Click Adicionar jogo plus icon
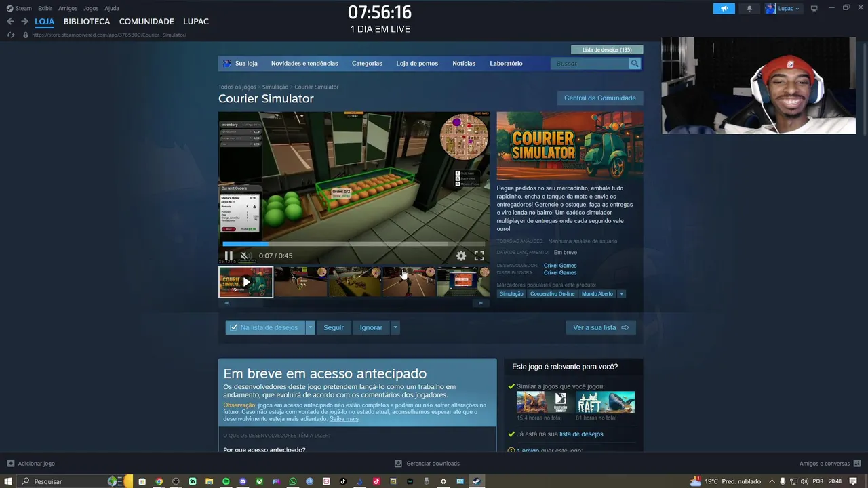Viewport: 868px width, 488px height. coord(10,464)
